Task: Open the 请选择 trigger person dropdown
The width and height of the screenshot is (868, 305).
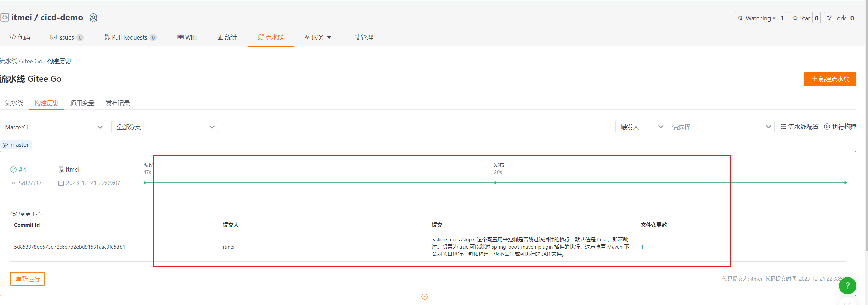Action: (721, 127)
